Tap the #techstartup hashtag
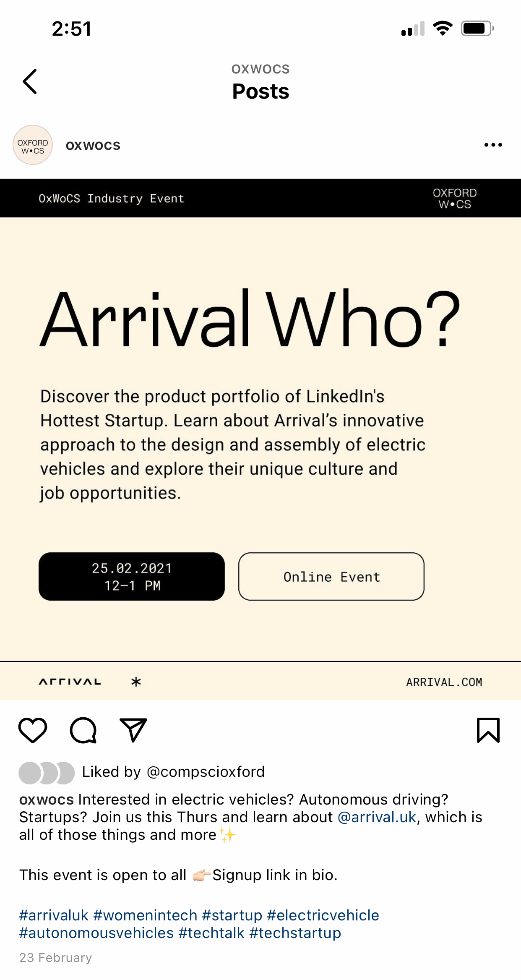Screen dimensions: 521x980 (x=295, y=933)
